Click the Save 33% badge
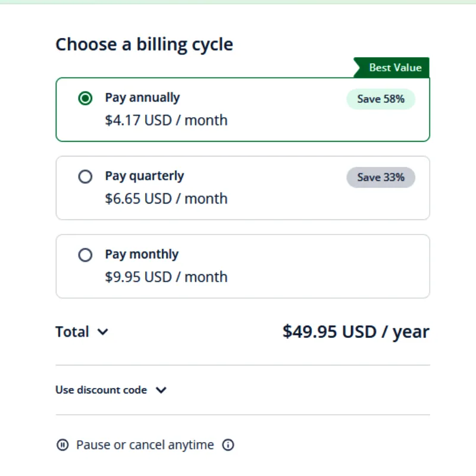The height and width of the screenshot is (476, 476). pos(381,177)
